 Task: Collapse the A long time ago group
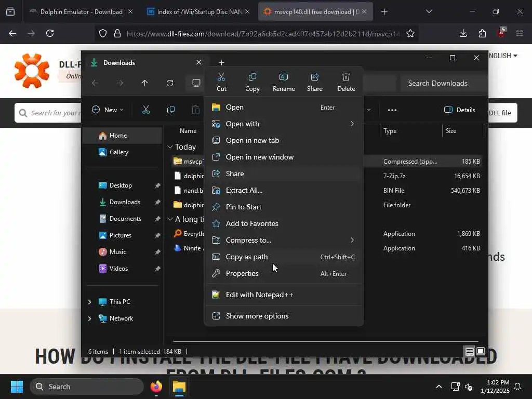pos(170,219)
